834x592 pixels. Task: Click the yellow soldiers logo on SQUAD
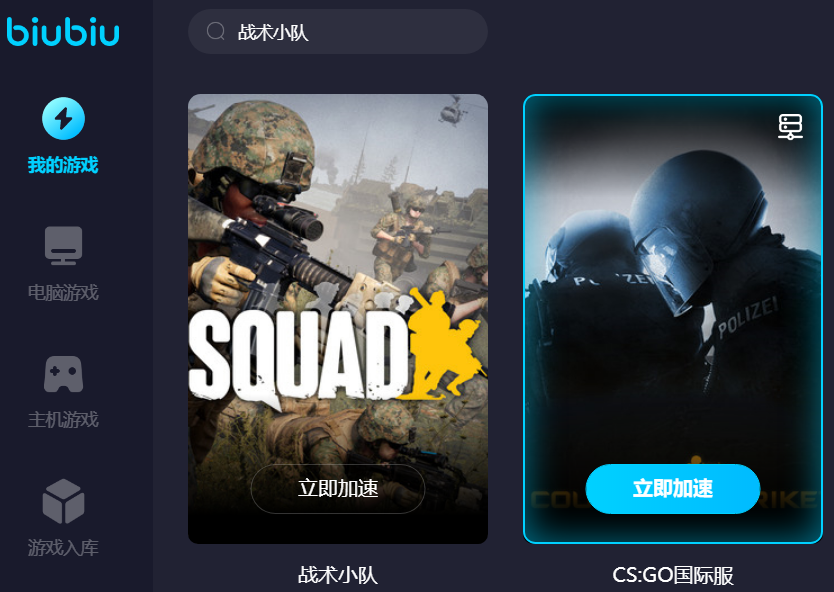pyautogui.click(x=443, y=345)
